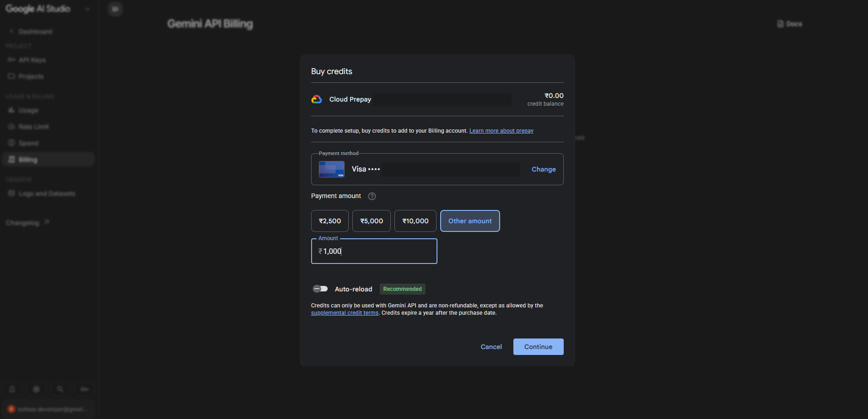The height and width of the screenshot is (419, 868).
Task: Click the Continue button
Action: (539, 347)
